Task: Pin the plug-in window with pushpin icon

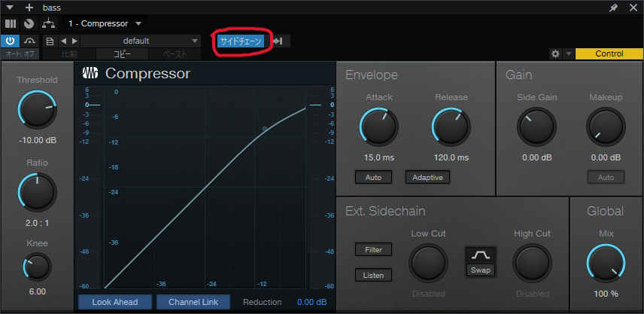Action: (x=613, y=8)
